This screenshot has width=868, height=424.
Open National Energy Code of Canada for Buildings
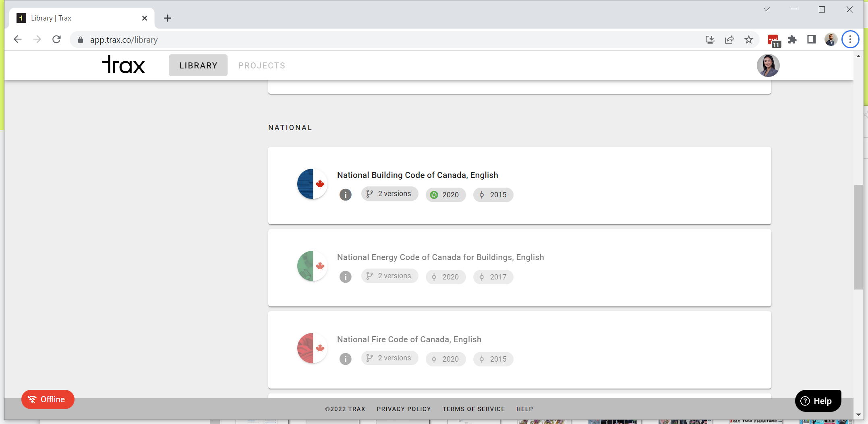tap(440, 257)
